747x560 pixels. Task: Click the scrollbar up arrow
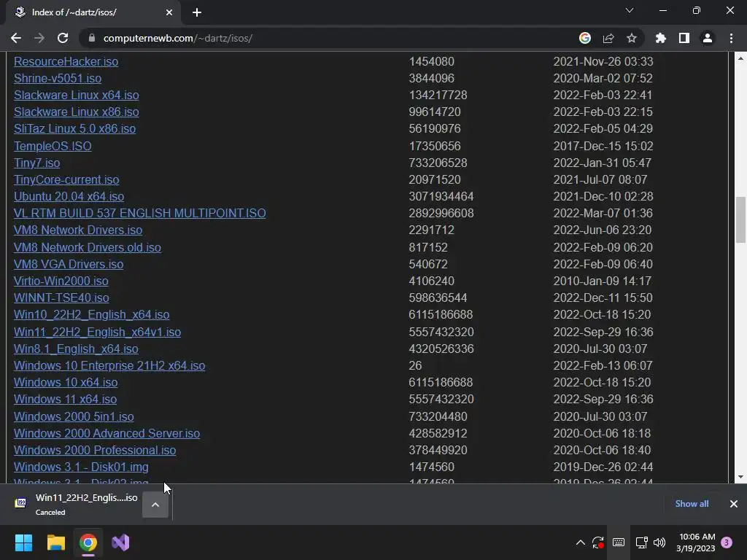pyautogui.click(x=740, y=58)
